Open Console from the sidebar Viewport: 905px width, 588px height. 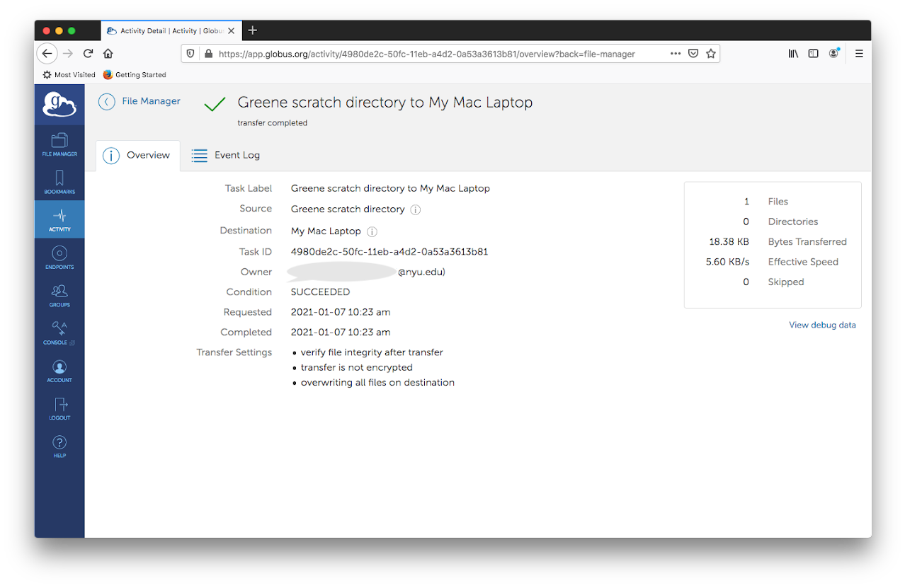[59, 333]
